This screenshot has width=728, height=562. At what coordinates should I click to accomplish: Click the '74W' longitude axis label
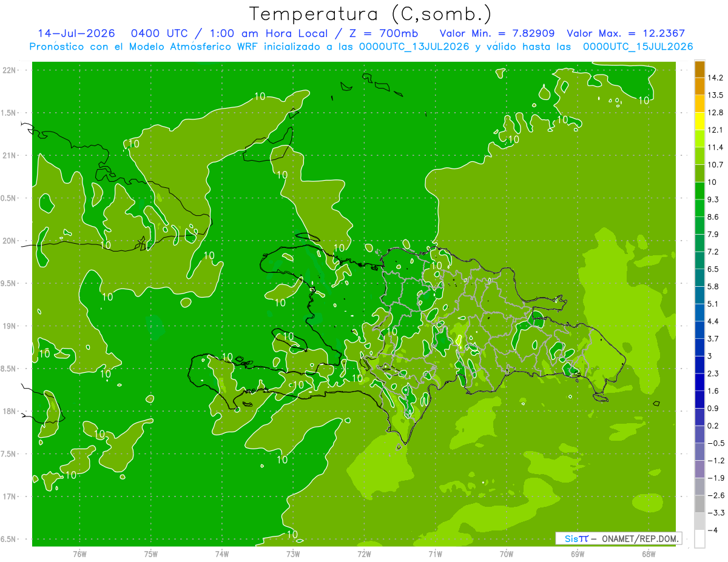[221, 554]
